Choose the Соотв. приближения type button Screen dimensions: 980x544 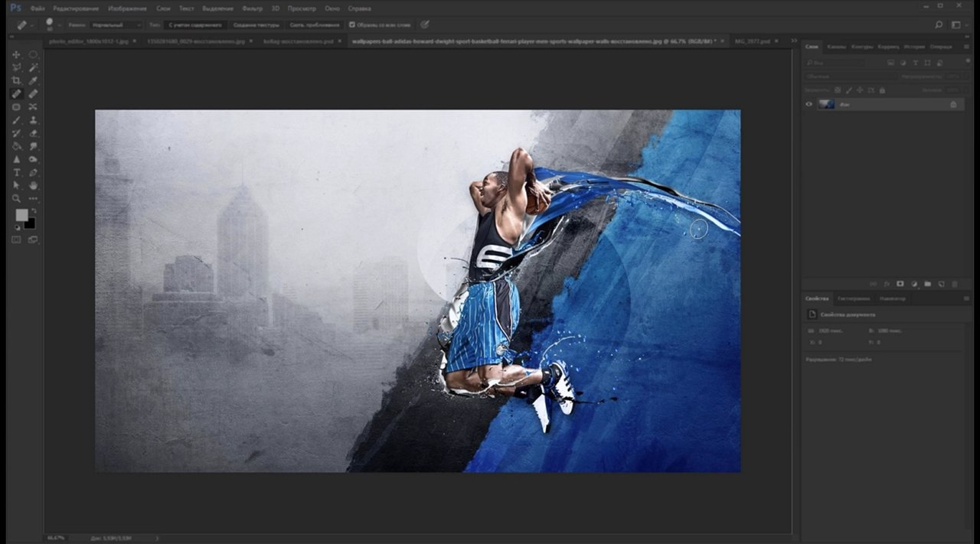[x=314, y=24]
